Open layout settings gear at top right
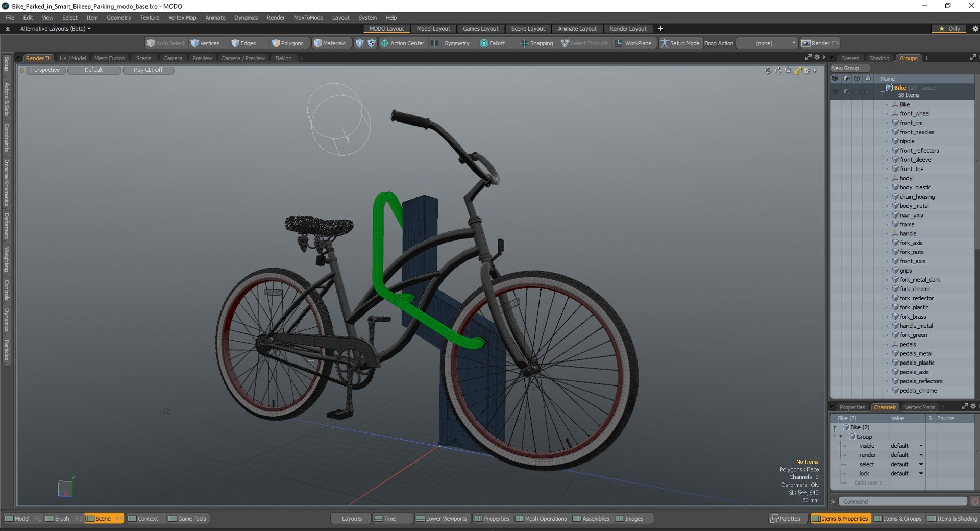Image resolution: width=980 pixels, height=531 pixels. click(975, 29)
